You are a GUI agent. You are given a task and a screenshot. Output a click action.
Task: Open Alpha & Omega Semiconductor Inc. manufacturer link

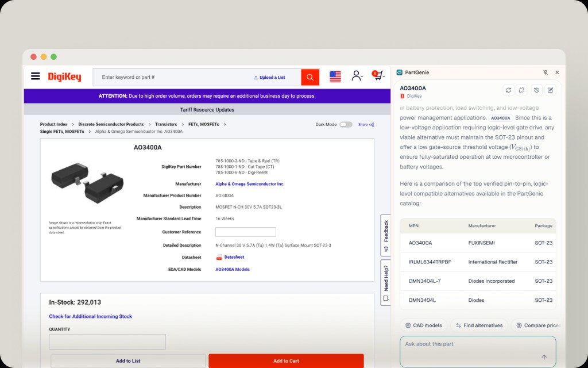click(x=250, y=184)
